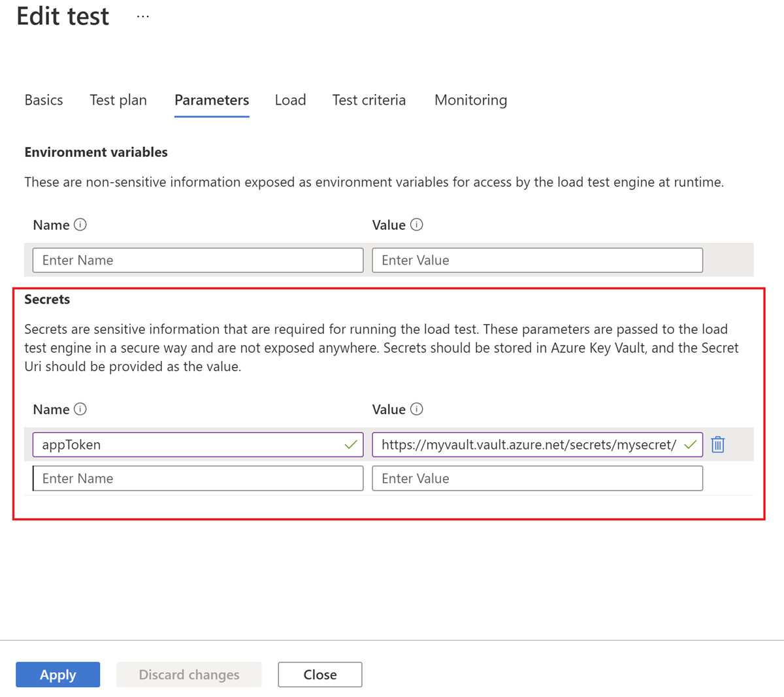This screenshot has height=697, width=784.
Task: Click the info icon next to Secrets Name header
Action: [x=81, y=409]
